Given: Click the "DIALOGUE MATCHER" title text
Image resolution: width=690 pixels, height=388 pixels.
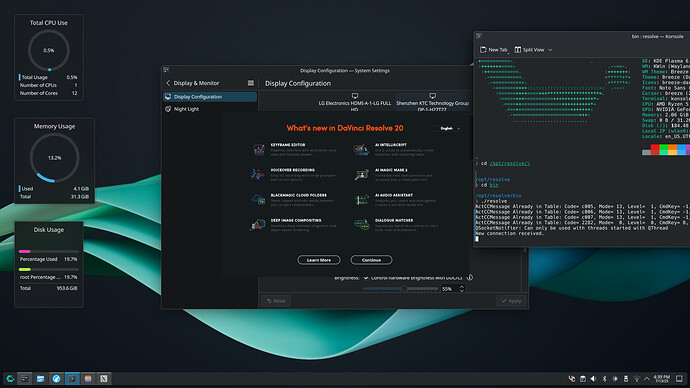Looking at the screenshot, I should point(394,220).
